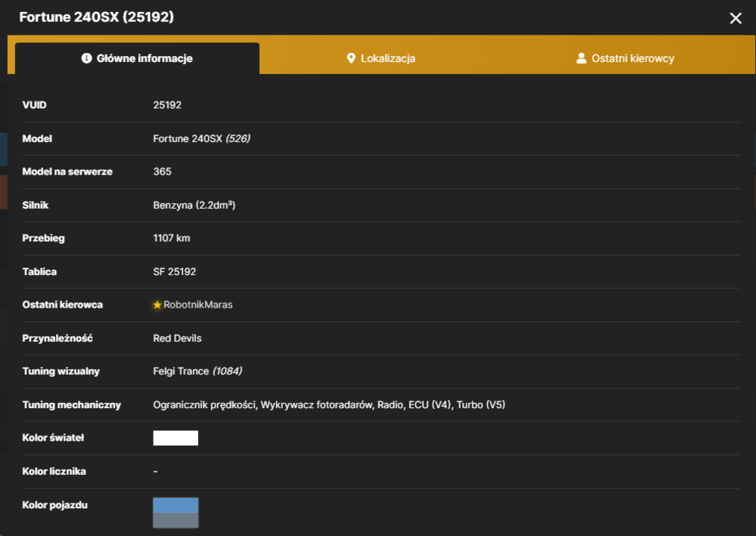Click the server model value 365
Viewport: 756px width, 536px height.
(x=162, y=172)
